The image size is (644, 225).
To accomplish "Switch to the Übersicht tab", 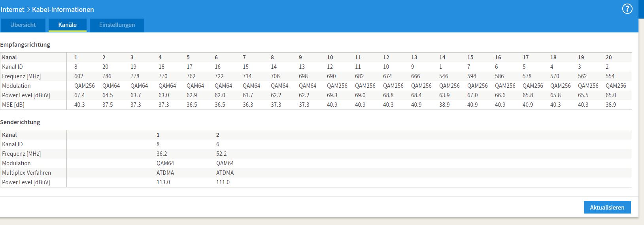I will (23, 25).
